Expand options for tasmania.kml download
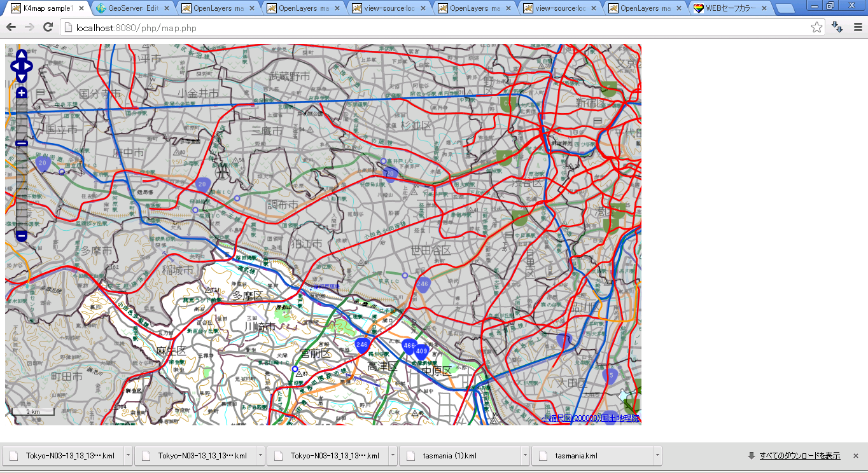 [x=657, y=456]
